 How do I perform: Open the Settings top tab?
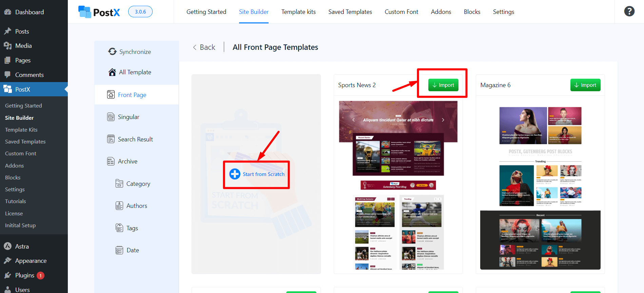coord(504,12)
